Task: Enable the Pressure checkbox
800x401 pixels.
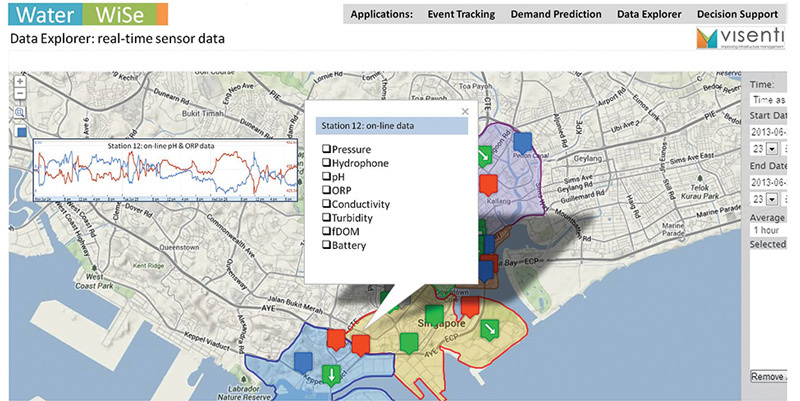Action: (x=327, y=149)
